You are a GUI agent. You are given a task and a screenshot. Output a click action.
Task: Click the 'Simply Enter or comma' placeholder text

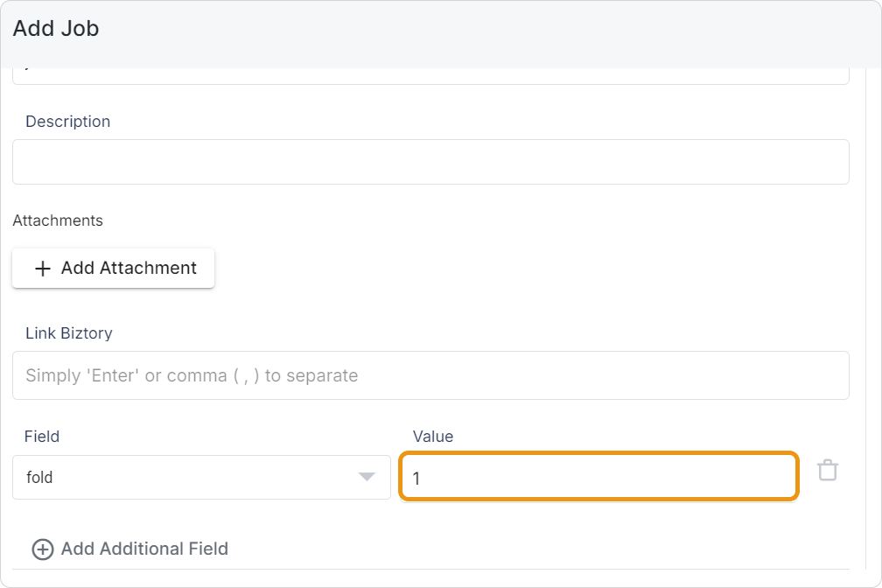(192, 375)
